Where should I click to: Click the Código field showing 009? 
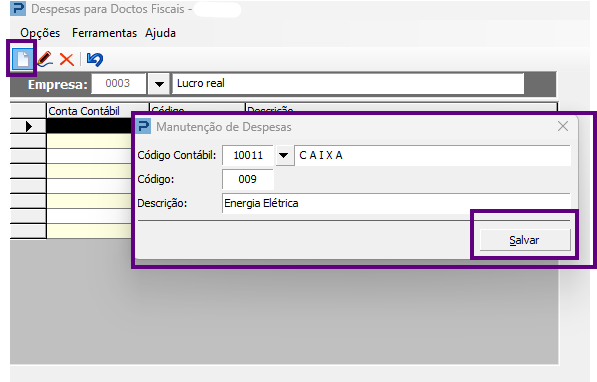(x=248, y=179)
